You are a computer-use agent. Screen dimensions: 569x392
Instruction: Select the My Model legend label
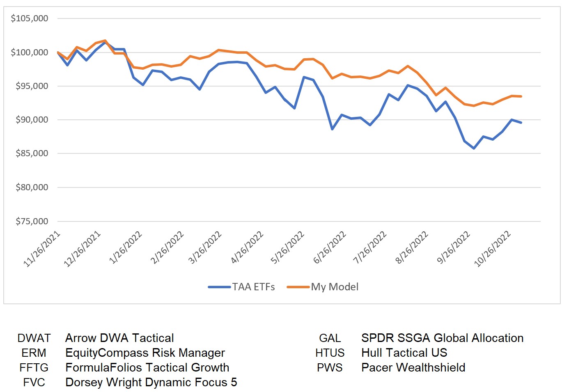point(335,287)
